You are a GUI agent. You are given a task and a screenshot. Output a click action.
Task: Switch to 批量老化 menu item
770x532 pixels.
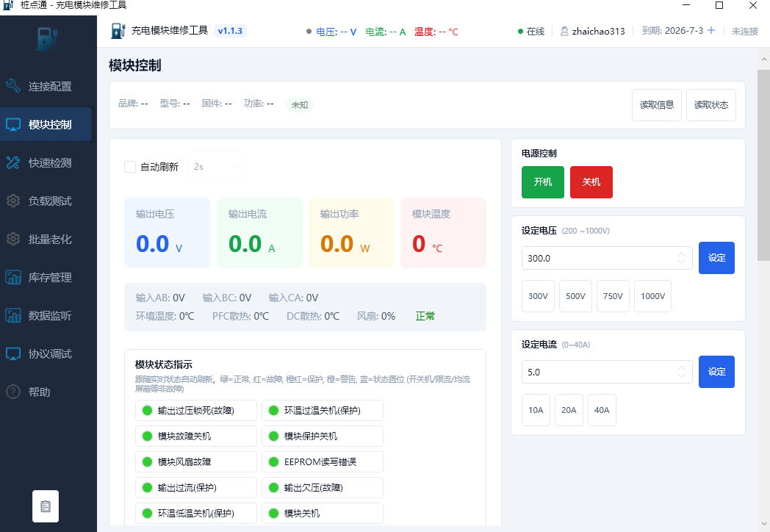pyautogui.click(x=48, y=240)
